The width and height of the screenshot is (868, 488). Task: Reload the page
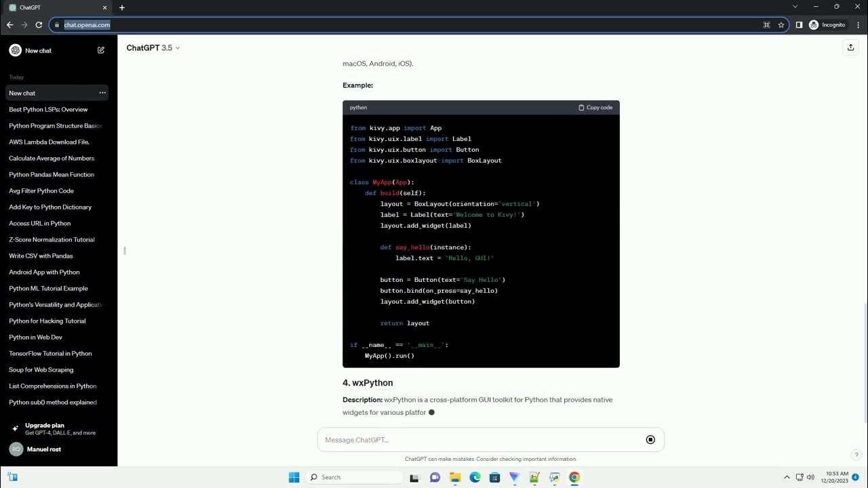coord(39,24)
